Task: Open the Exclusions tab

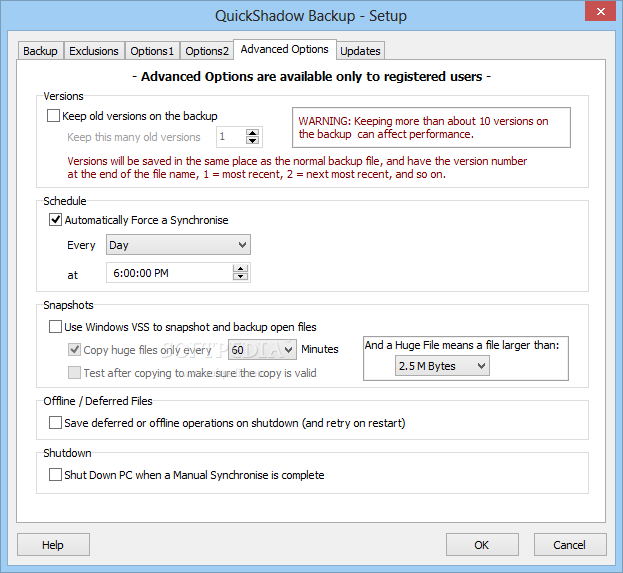Action: (94, 51)
